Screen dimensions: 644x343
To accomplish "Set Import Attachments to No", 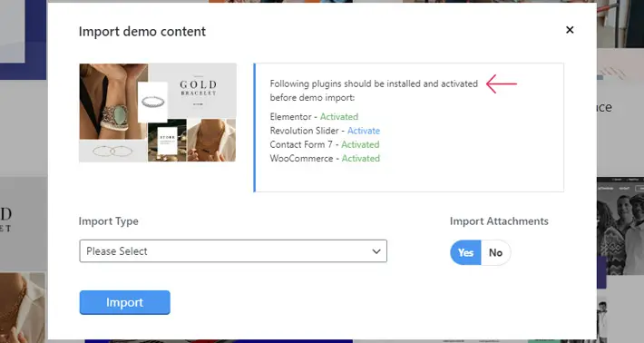I will (x=496, y=252).
